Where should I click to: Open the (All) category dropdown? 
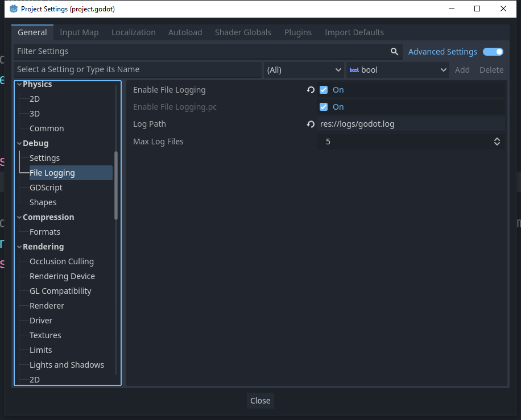[303, 69]
